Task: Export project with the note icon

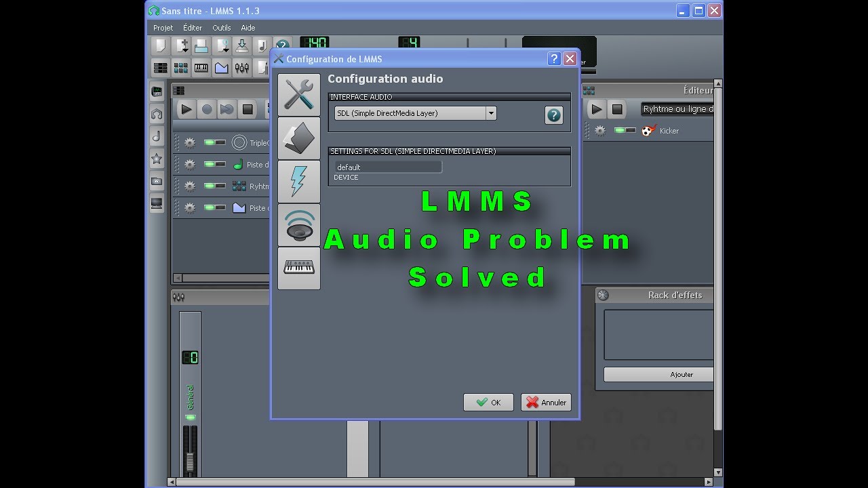Action: 262,46
